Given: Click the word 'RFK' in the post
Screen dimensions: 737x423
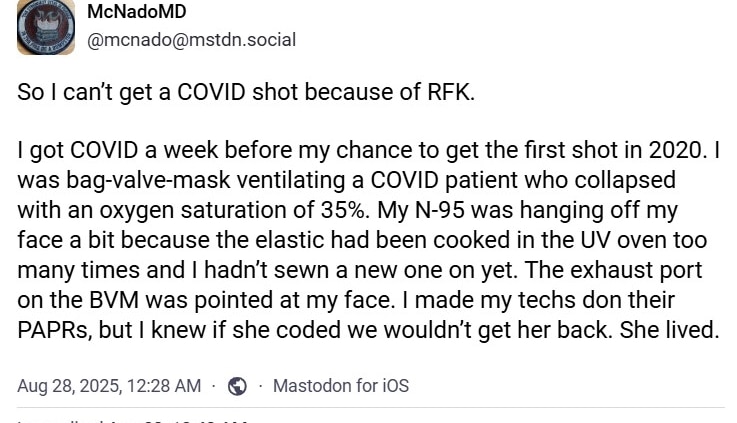Looking at the screenshot, I should [448, 92].
